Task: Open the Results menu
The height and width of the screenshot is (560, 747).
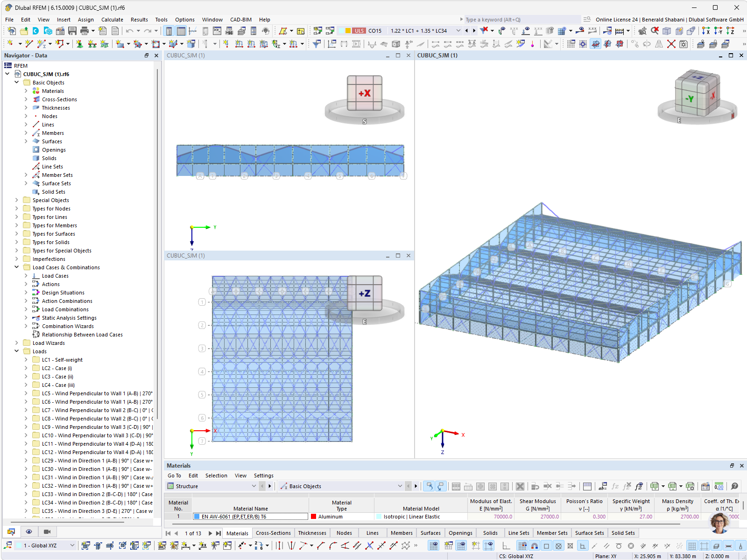Action: (139, 20)
